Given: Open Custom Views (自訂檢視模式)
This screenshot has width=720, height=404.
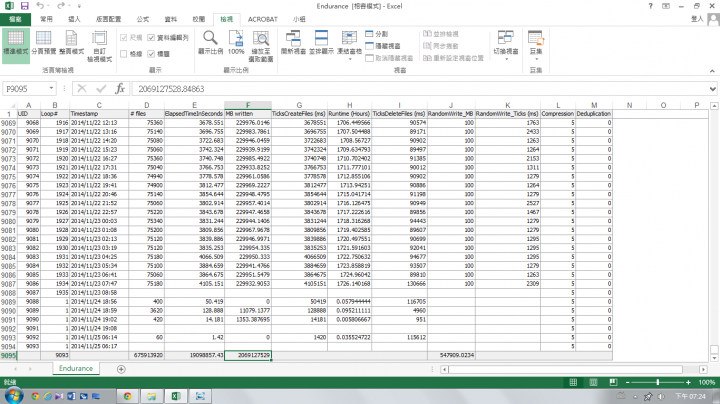Looking at the screenshot, I should coord(100,46).
